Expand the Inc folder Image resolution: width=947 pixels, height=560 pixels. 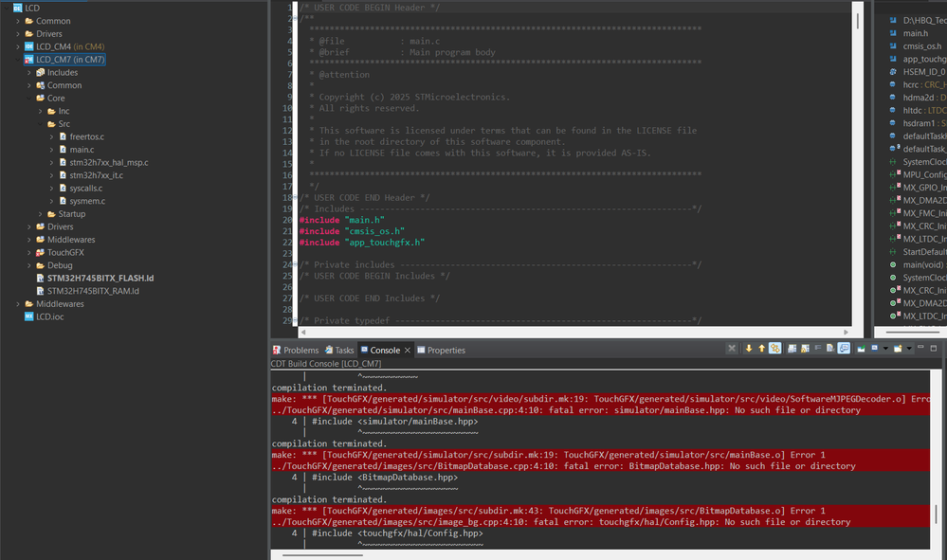coord(41,111)
